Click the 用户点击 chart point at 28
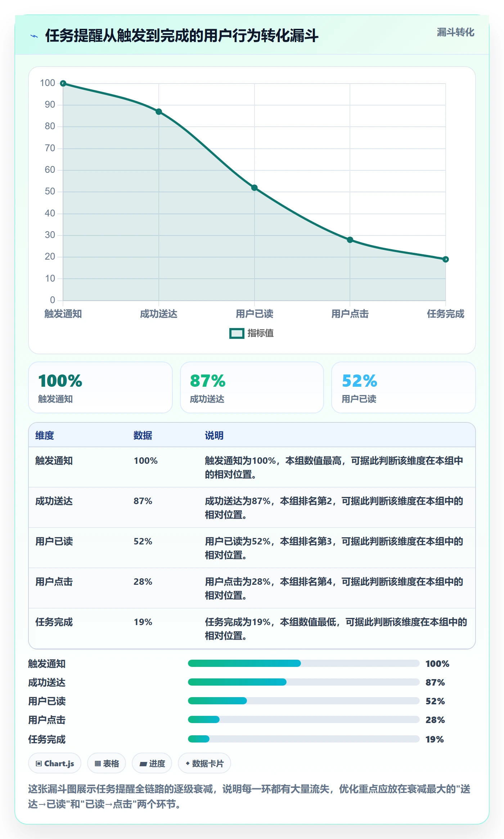Screen dimensions: 504x839 [350, 240]
